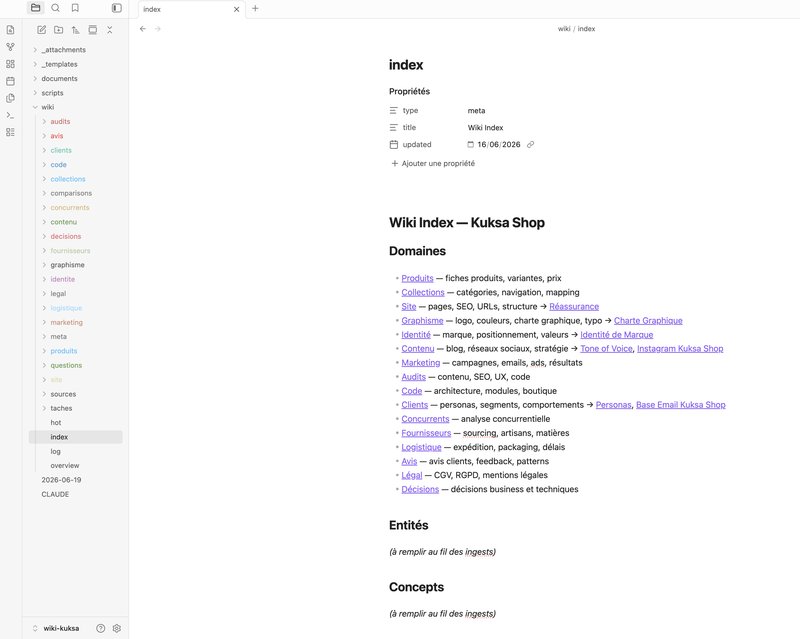Toggle the left sidebar collapse icon

pyautogui.click(x=117, y=8)
